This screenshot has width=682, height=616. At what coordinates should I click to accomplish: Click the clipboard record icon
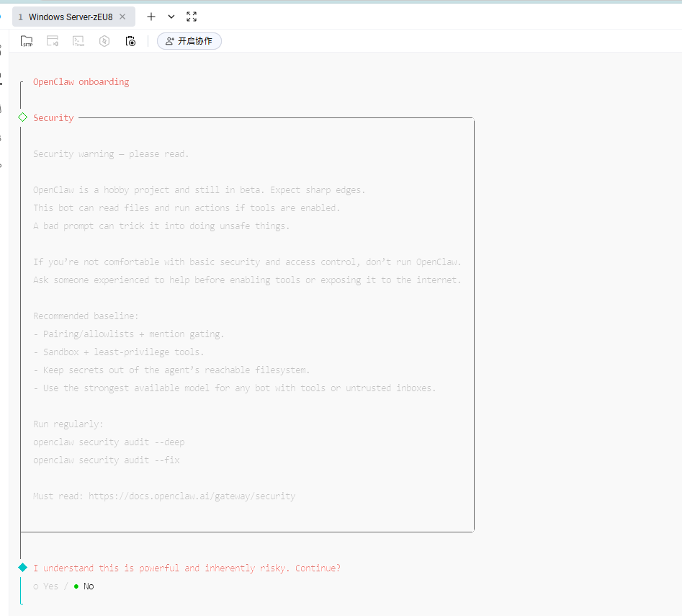tap(130, 41)
